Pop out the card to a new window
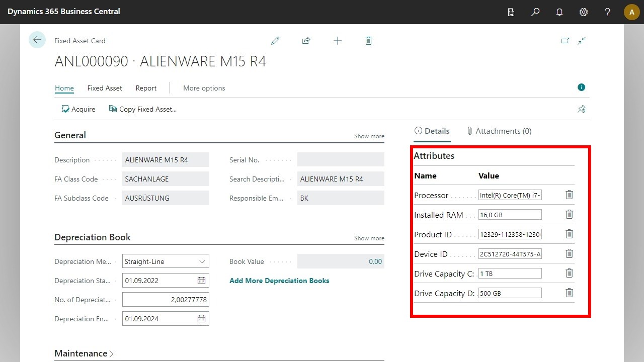The image size is (644, 362). click(x=565, y=41)
